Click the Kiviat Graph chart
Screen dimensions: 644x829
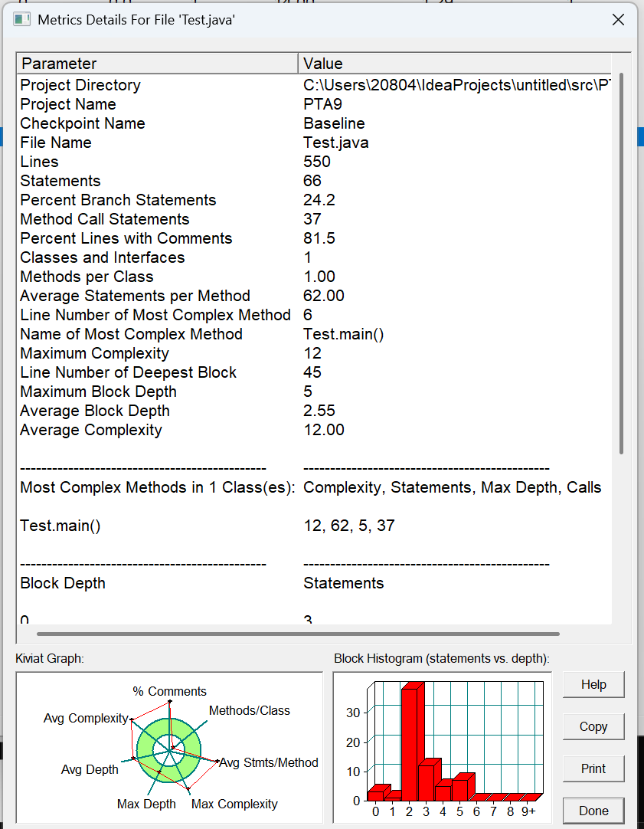click(x=169, y=747)
